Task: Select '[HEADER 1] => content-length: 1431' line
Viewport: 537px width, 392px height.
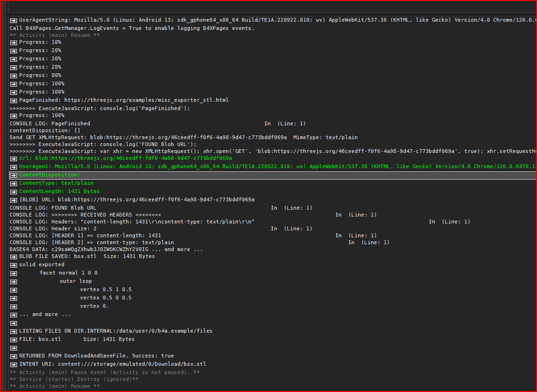Action: pyautogui.click(x=193, y=235)
